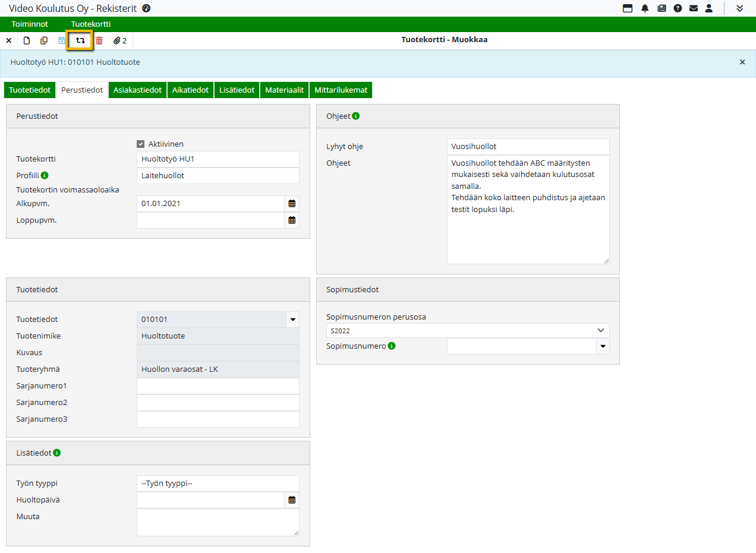Open the Työn tyyppi selector
Screen dimensions: 756x553
pyautogui.click(x=218, y=484)
